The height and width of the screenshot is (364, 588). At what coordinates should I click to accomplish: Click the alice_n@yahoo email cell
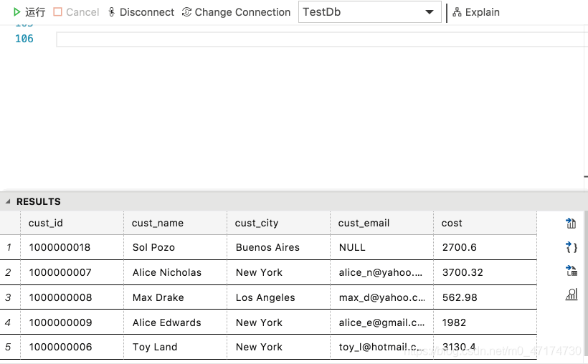[x=381, y=272]
